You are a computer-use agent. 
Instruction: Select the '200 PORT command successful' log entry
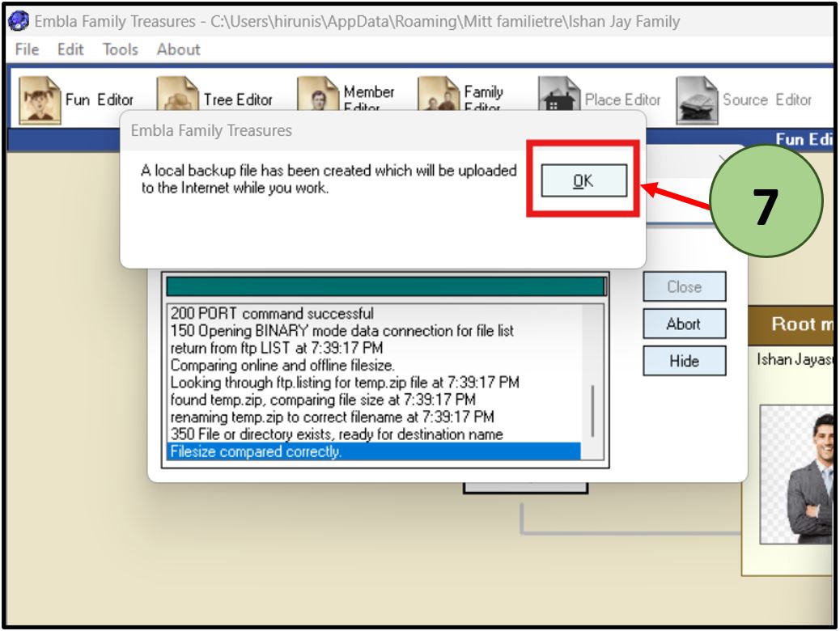click(x=272, y=313)
